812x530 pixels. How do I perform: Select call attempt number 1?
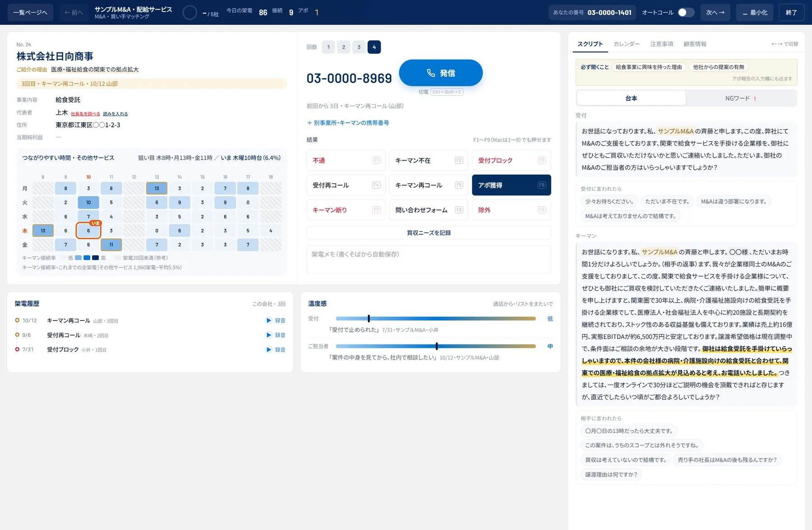coord(328,47)
